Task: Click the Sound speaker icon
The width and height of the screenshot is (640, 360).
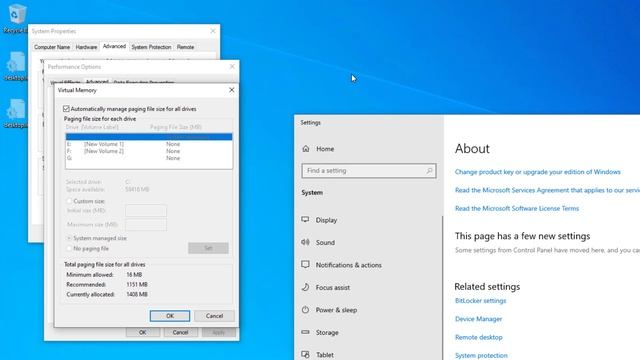Action: pos(305,242)
